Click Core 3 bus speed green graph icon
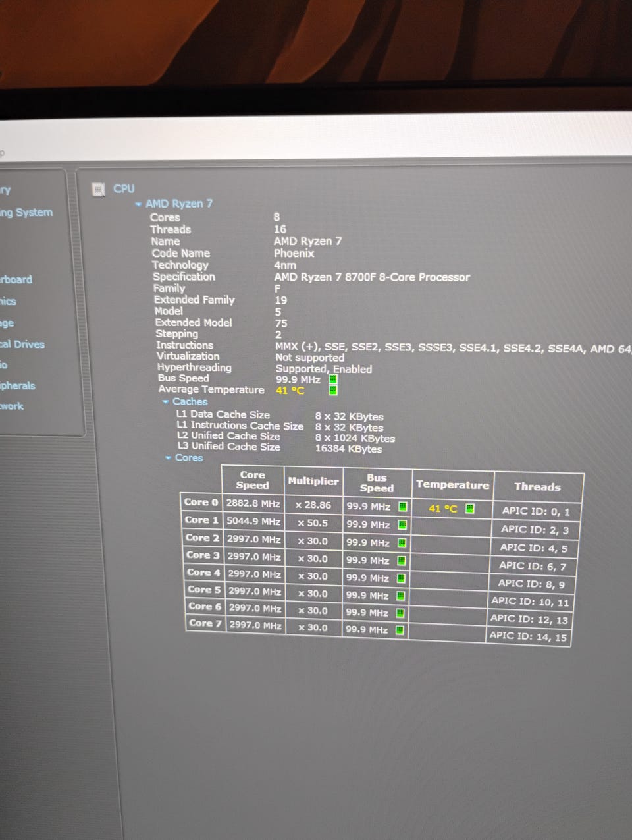Image resolution: width=632 pixels, height=840 pixels. (x=401, y=561)
